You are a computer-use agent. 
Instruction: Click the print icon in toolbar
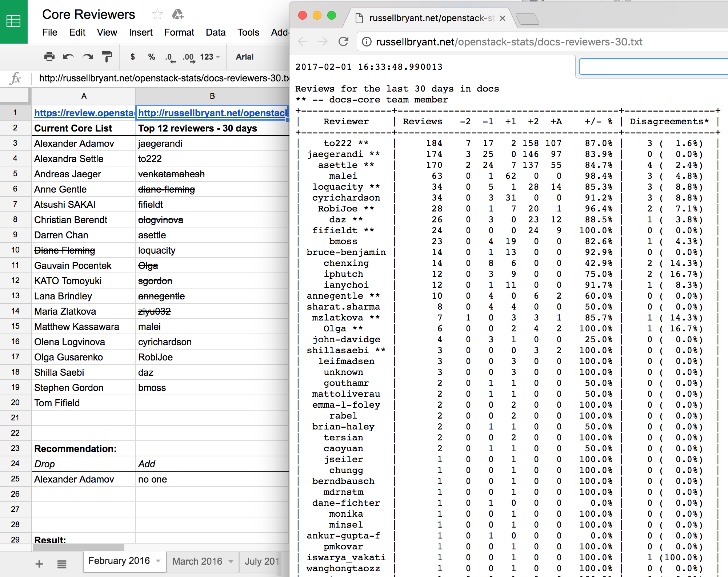pos(49,57)
